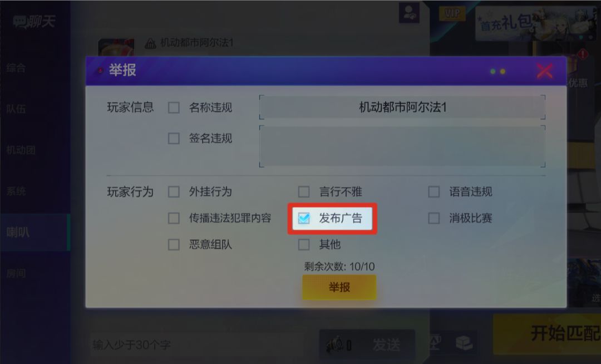Click the 玩家行为 label

tap(130, 191)
